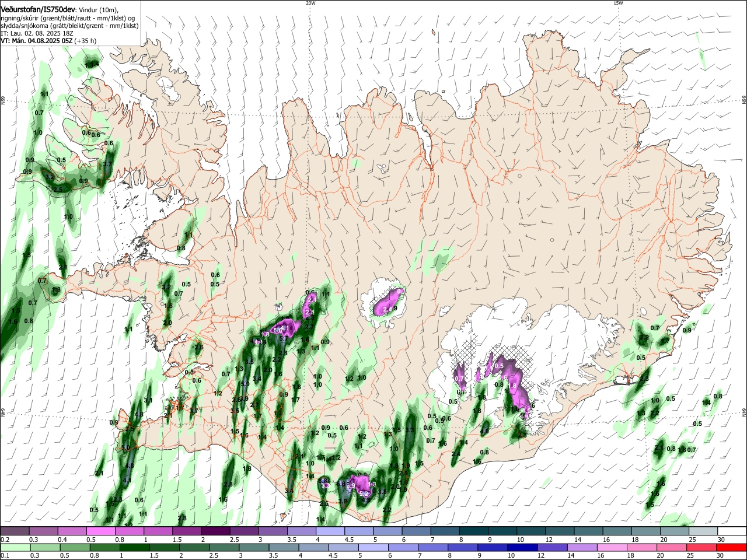
Task: Pick the pure red rain swatch after 30
Action: click(731, 547)
